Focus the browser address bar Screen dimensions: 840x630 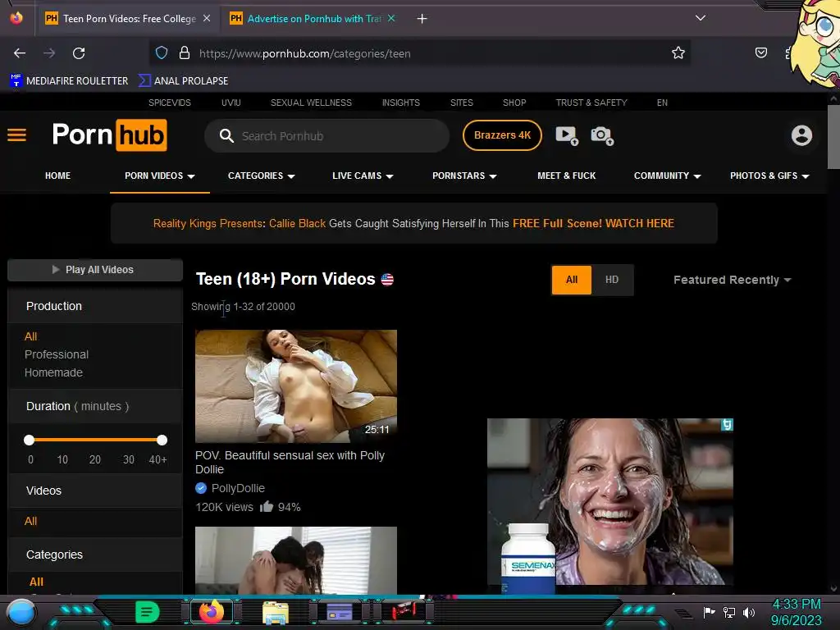click(x=419, y=53)
